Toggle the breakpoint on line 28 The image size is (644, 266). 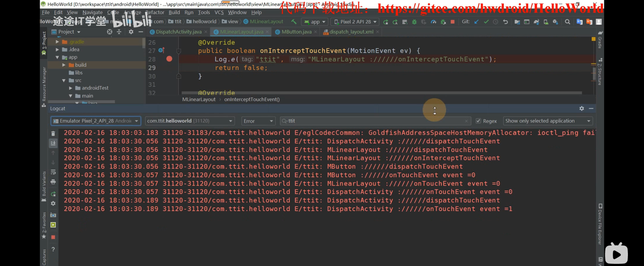tap(169, 59)
